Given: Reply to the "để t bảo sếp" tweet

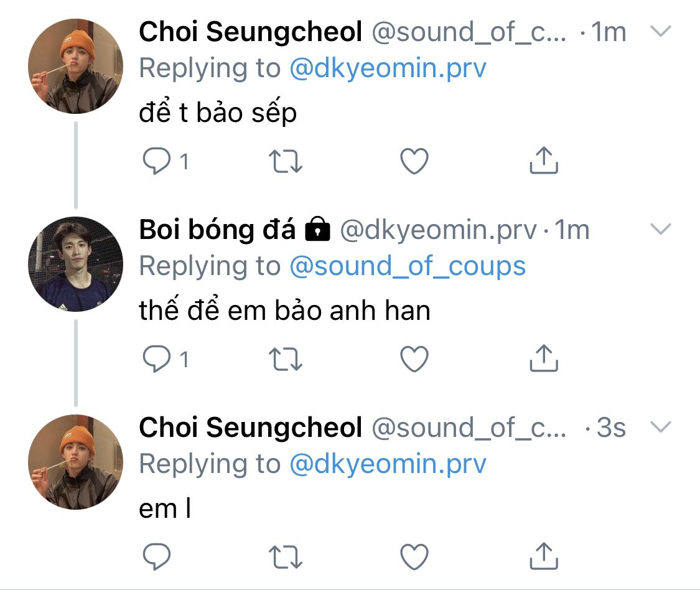Looking at the screenshot, I should 157,162.
